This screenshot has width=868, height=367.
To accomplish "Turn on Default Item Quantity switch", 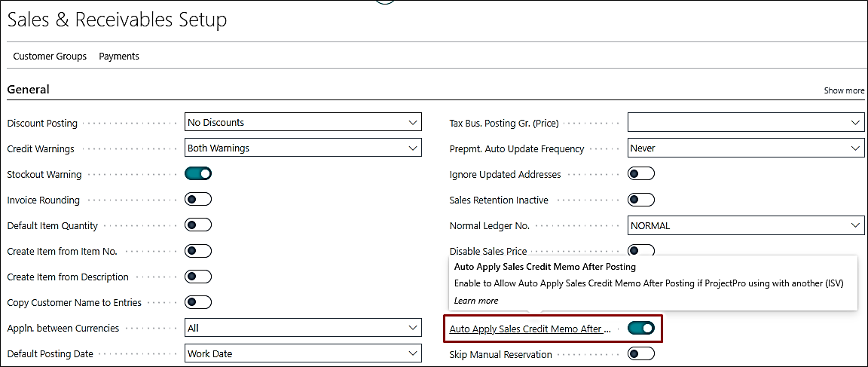I will click(x=198, y=225).
